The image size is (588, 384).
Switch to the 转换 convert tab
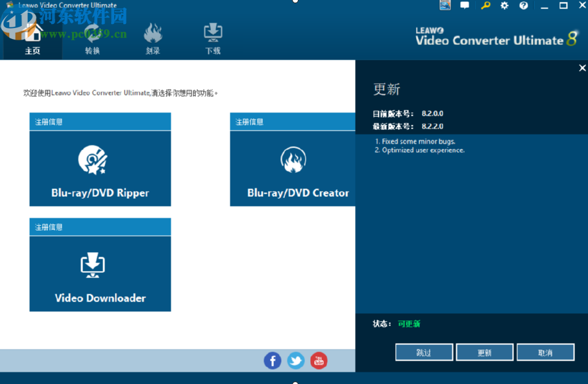pos(92,39)
